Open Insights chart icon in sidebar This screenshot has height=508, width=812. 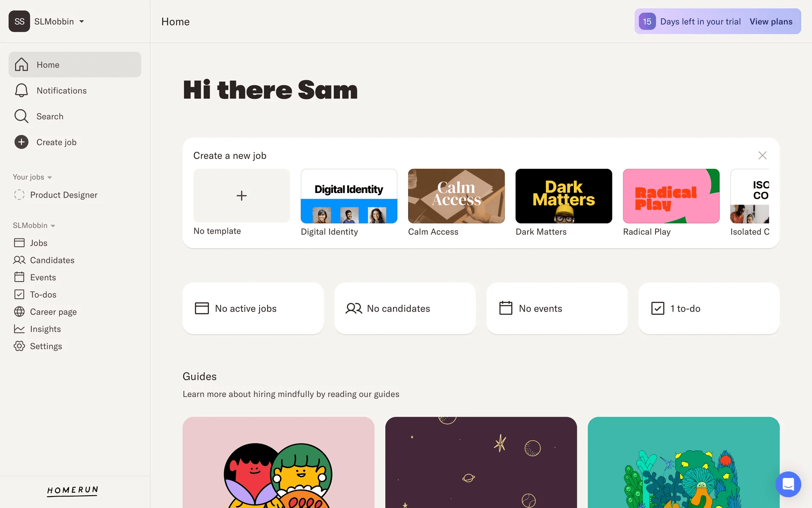pyautogui.click(x=19, y=329)
